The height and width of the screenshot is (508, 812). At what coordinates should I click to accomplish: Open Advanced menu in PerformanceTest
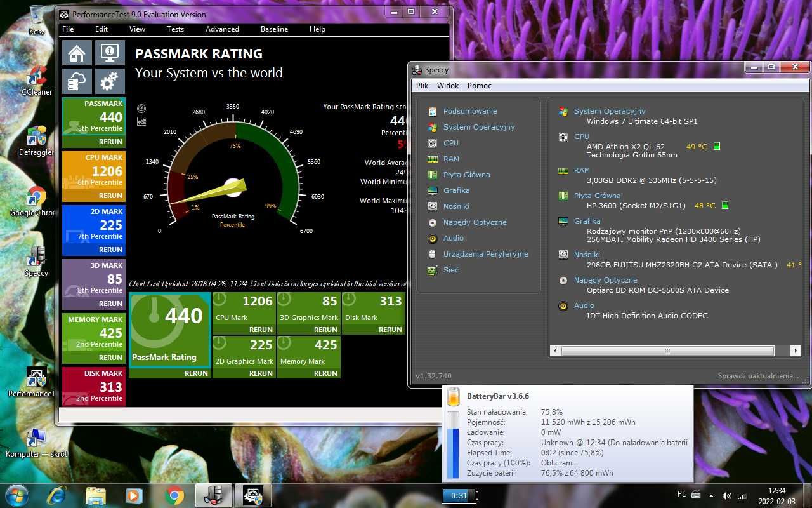coord(222,29)
